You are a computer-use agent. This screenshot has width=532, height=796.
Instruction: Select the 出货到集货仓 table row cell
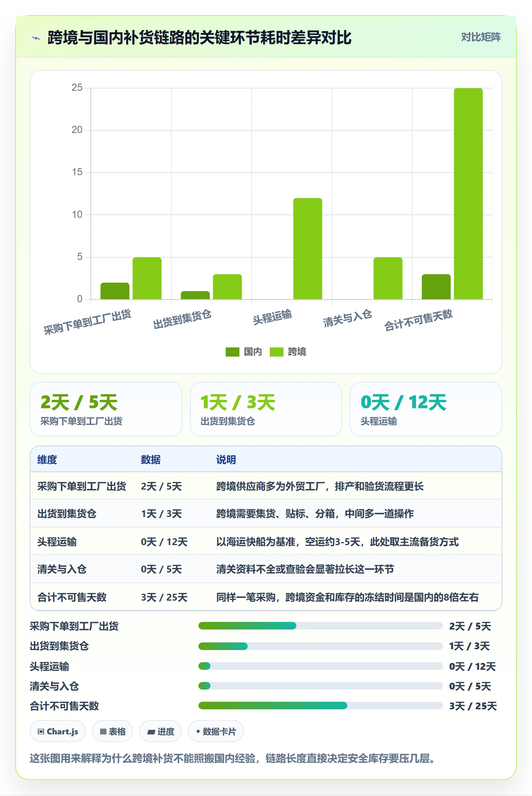(x=67, y=514)
